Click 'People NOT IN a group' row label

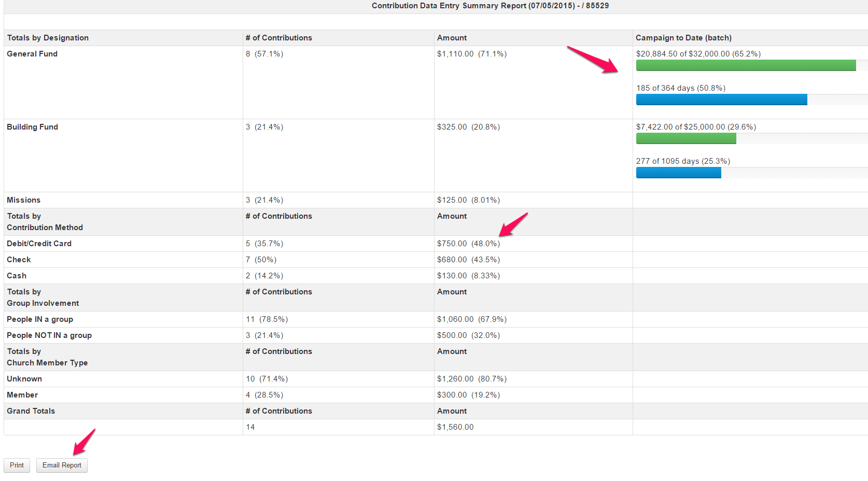coord(49,335)
